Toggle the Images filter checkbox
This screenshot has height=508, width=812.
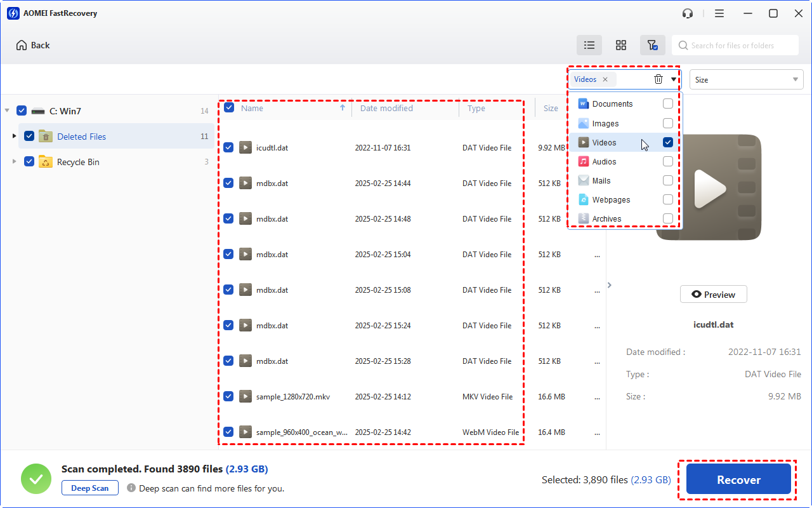pyautogui.click(x=668, y=123)
